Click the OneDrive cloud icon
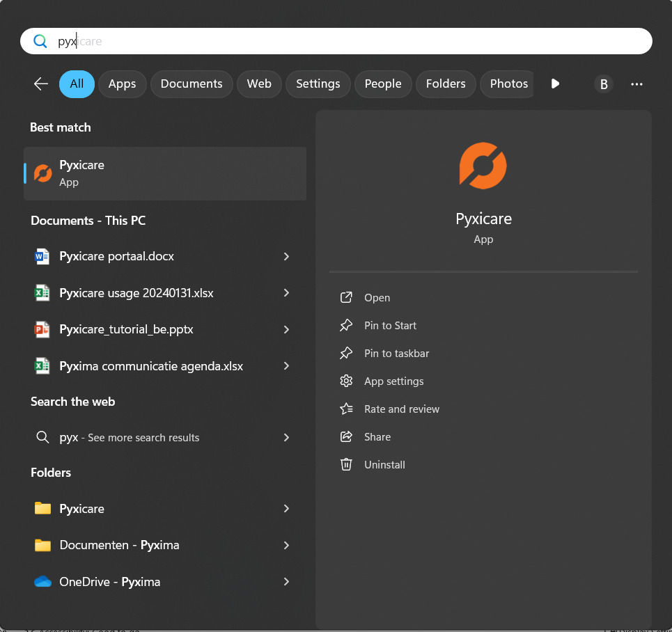Image resolution: width=672 pixels, height=632 pixels. tap(42, 582)
